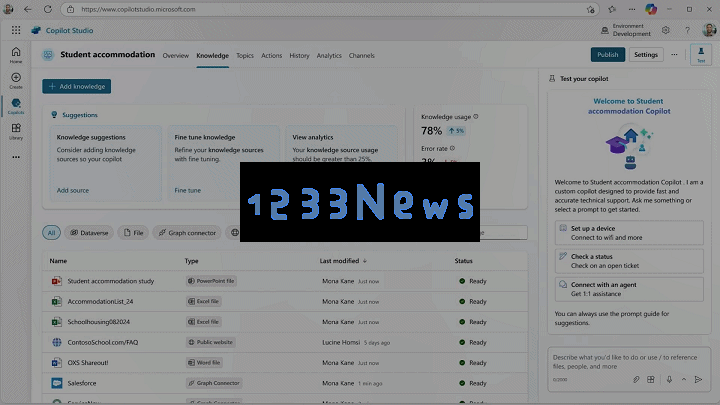Screen dimensions: 720x405
Task: Click the Name column header
Action: [58, 261]
